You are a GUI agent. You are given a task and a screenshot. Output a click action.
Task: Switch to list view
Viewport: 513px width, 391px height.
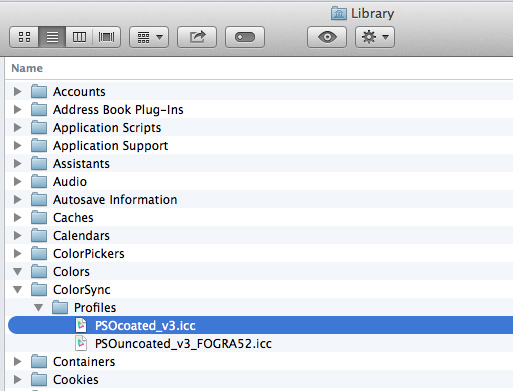point(52,37)
